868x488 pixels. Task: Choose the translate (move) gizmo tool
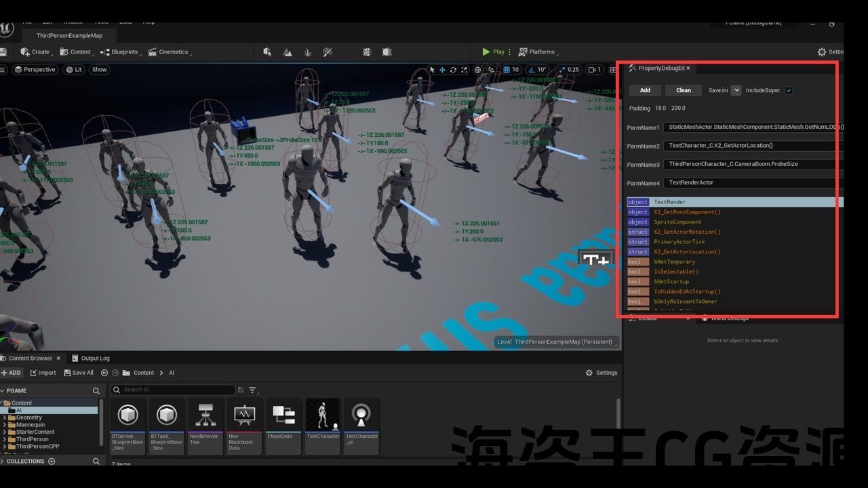point(442,70)
